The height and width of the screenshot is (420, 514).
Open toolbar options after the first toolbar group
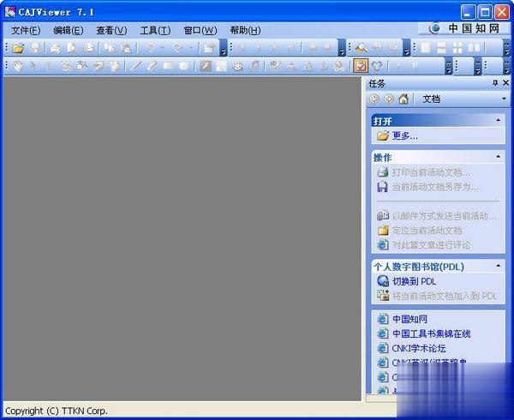[x=224, y=48]
